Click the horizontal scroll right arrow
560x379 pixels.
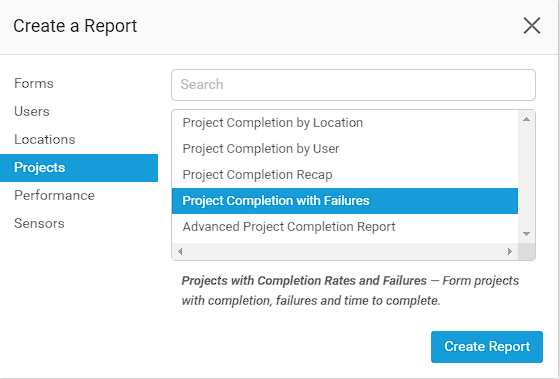pos(510,251)
